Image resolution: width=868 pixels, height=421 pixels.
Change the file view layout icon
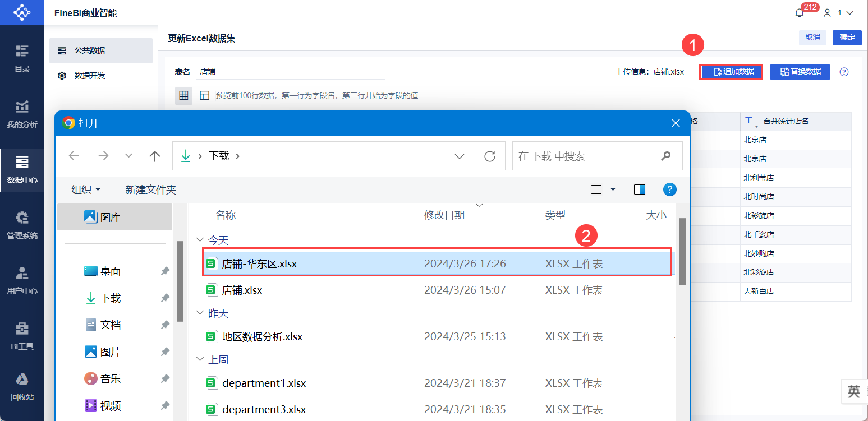[596, 189]
